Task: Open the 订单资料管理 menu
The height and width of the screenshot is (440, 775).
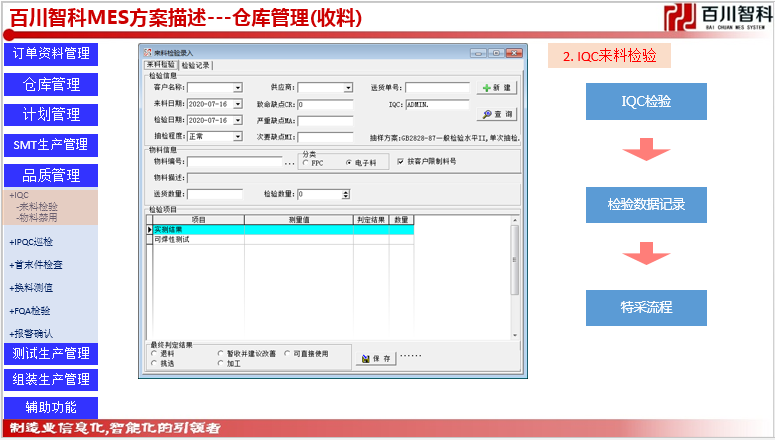Action: [x=51, y=54]
